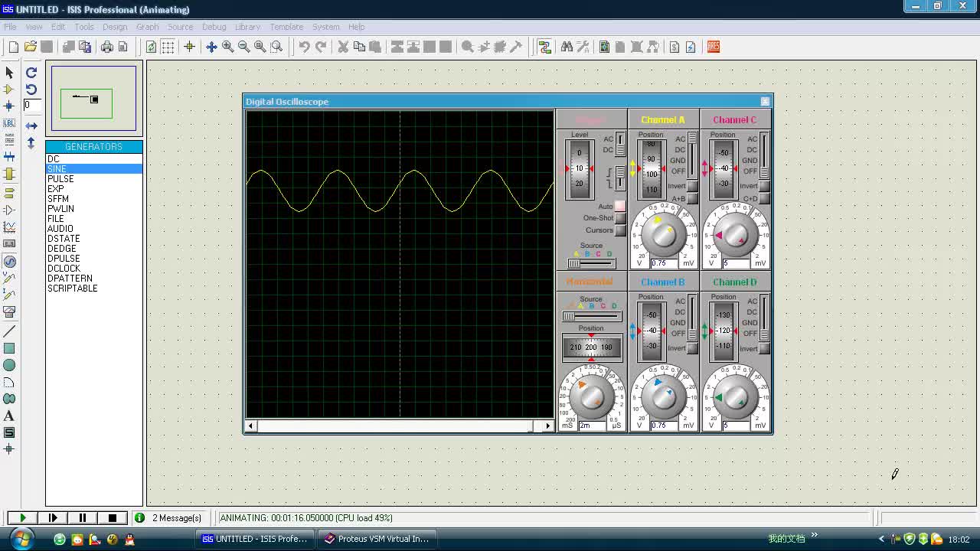This screenshot has width=980, height=551.
Task: Select the selection arrow mode tool
Action: (x=9, y=72)
